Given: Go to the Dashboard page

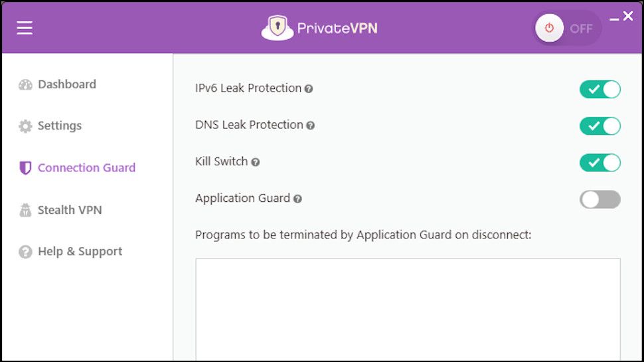Looking at the screenshot, I should coord(66,84).
